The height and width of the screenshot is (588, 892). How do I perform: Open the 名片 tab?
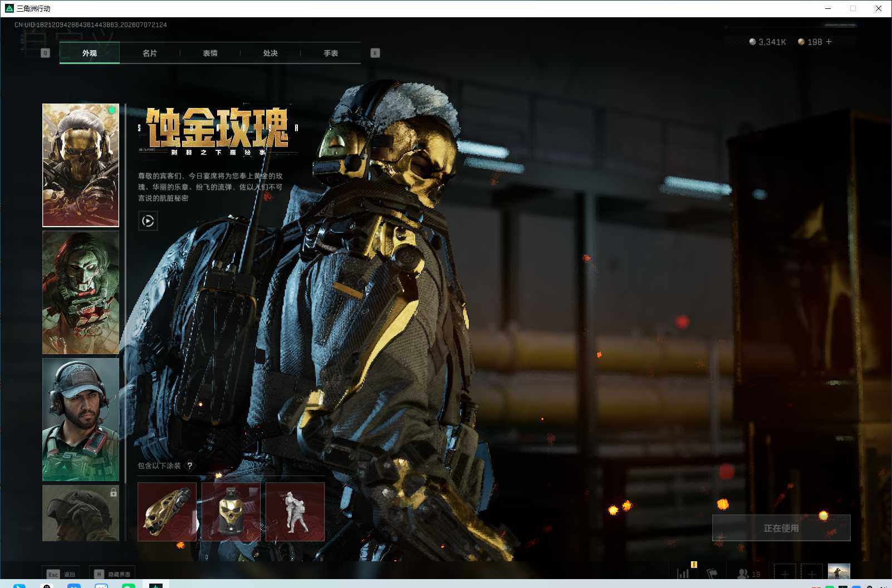click(x=149, y=53)
